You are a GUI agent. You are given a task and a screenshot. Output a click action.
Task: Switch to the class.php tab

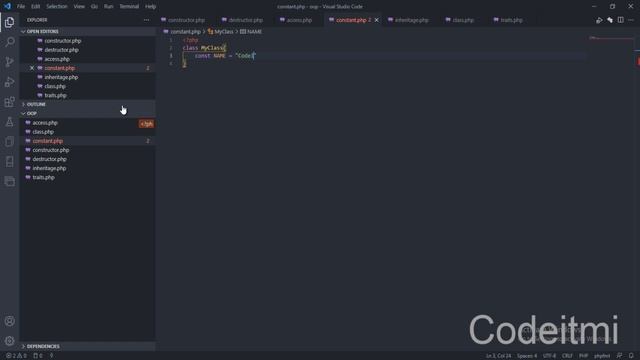click(463, 20)
